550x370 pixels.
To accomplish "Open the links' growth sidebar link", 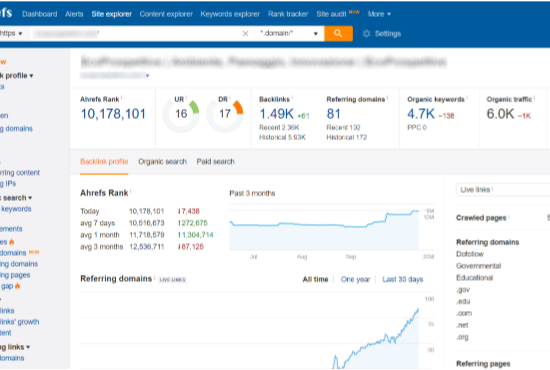I will [20, 322].
